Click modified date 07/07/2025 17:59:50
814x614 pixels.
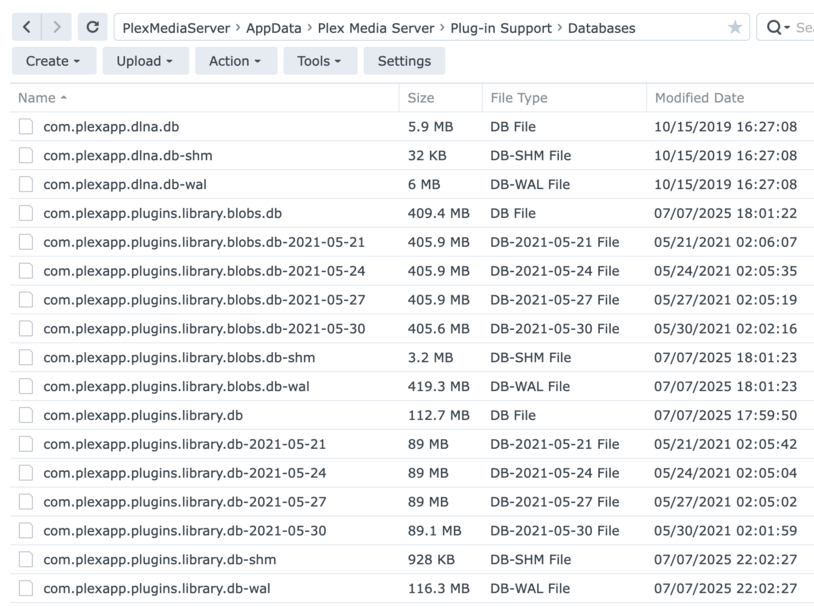click(x=725, y=415)
